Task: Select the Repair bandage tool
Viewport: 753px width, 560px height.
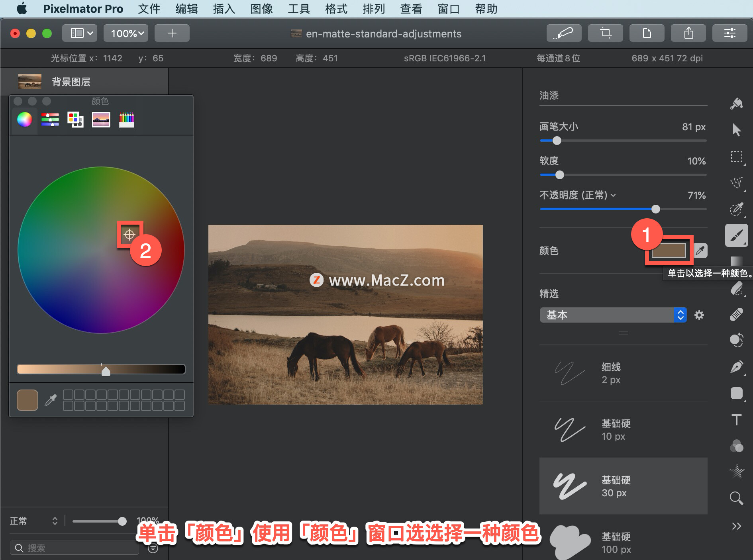Action: (736, 314)
